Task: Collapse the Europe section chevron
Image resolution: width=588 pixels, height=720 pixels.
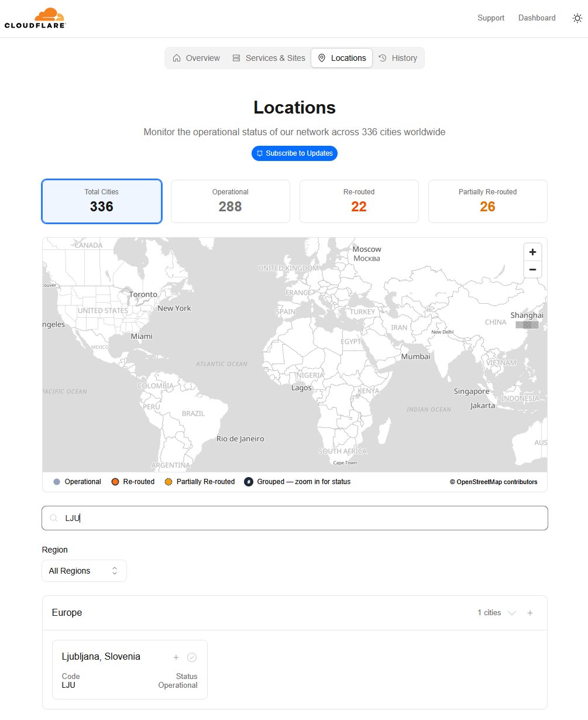Action: tap(512, 613)
